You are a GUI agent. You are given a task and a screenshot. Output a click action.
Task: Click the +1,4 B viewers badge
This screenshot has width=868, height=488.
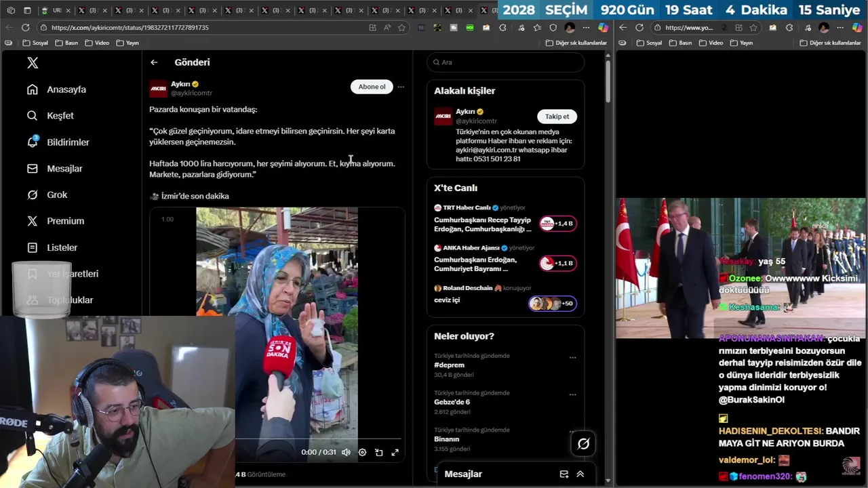pyautogui.click(x=557, y=224)
